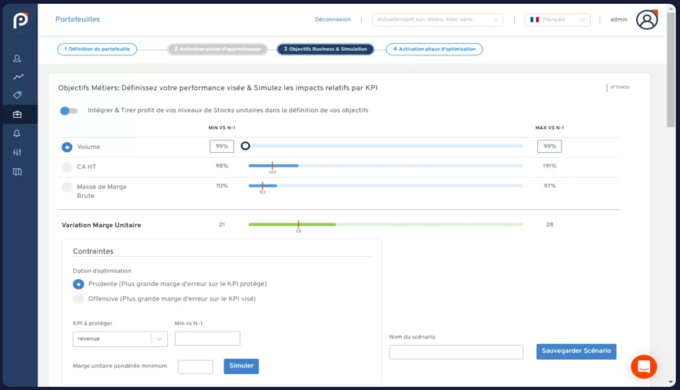Image resolution: width=680 pixels, height=390 pixels.
Task: Go to step 4 Activation phase d'optimisation
Action: (x=434, y=49)
